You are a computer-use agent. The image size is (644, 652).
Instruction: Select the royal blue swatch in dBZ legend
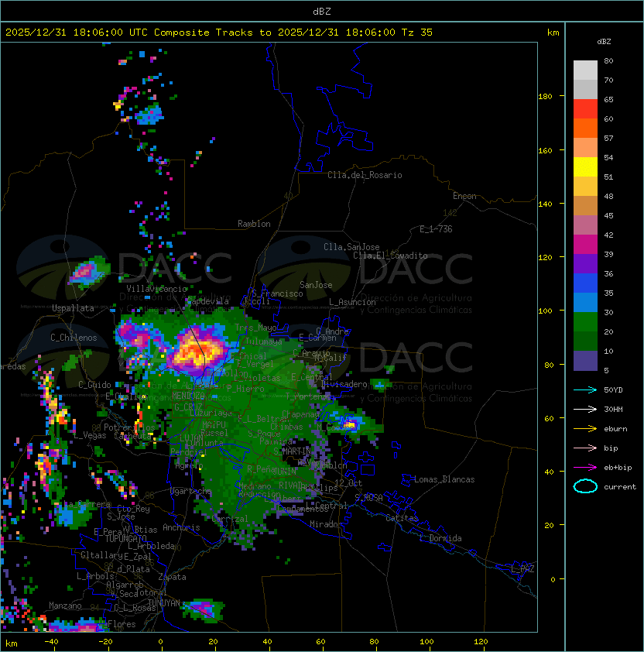tap(585, 283)
